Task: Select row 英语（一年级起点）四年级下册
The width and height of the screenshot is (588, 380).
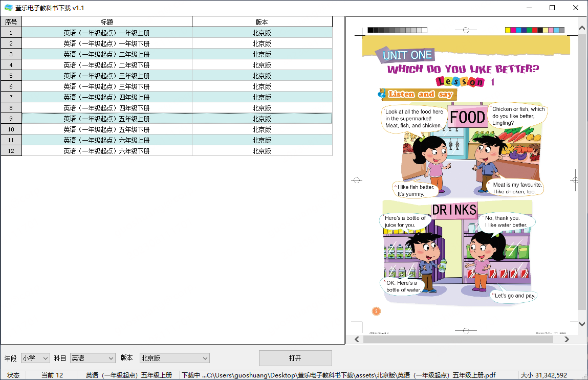Action: 177,108
